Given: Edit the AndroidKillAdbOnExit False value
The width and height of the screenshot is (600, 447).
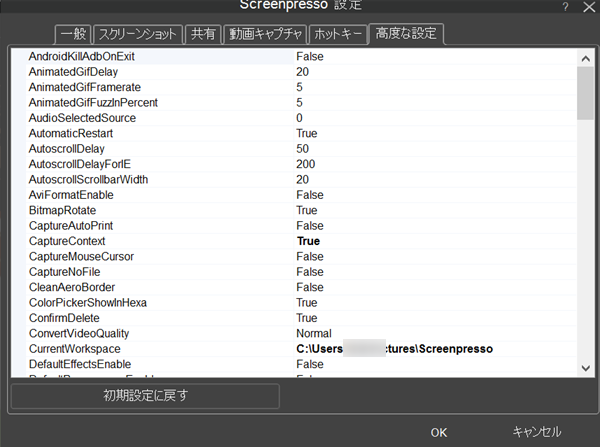Looking at the screenshot, I should (310, 57).
